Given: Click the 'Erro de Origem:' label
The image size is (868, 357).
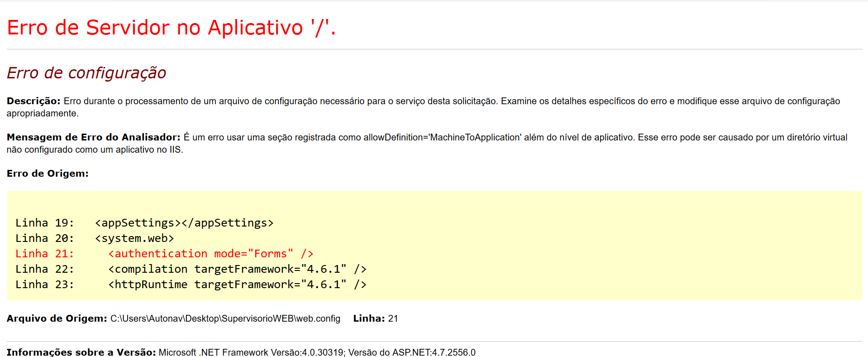Looking at the screenshot, I should 48,174.
